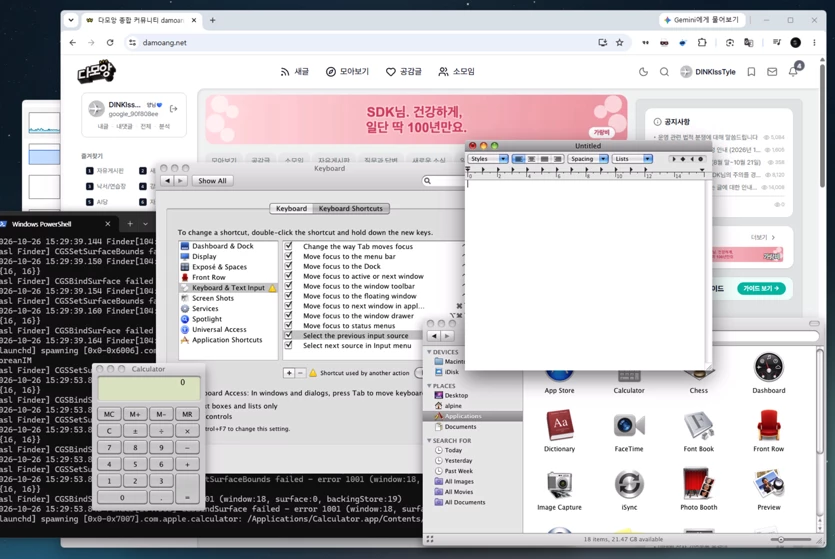
Task: Toggle Select the previous input source checkbox
Action: [289, 335]
